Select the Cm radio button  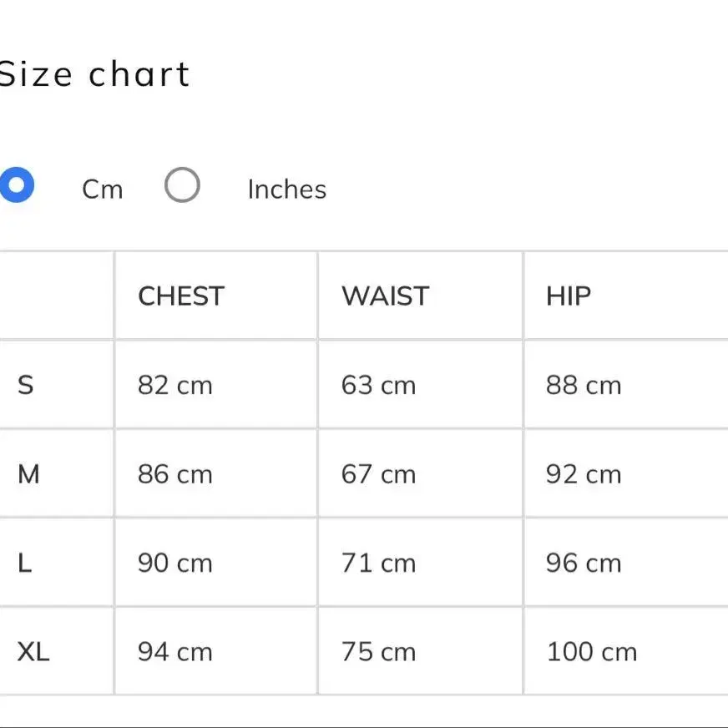click(17, 185)
